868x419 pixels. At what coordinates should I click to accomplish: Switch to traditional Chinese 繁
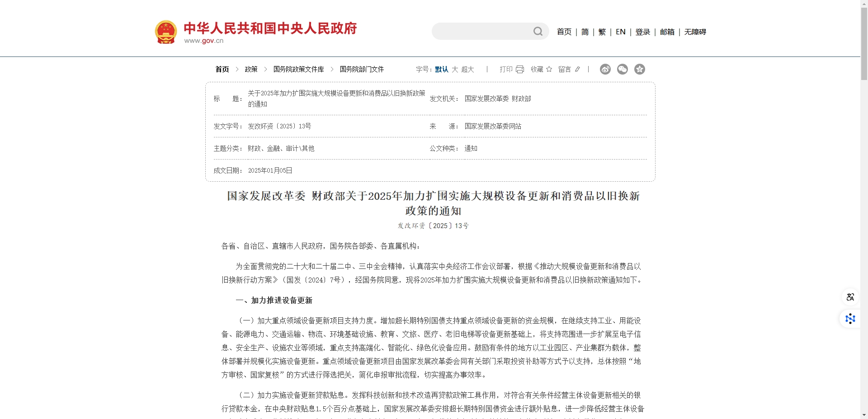pyautogui.click(x=602, y=32)
